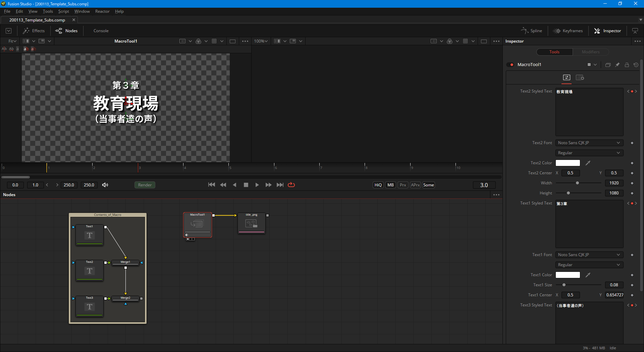Screen dimensions: 644x352
Task: Click the Text2 Color white swatch
Action: (x=568, y=163)
